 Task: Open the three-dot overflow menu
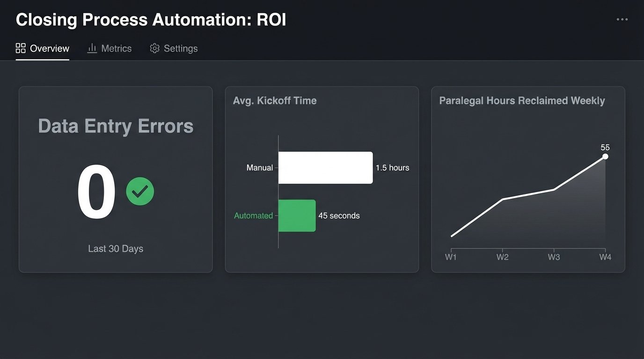click(622, 19)
